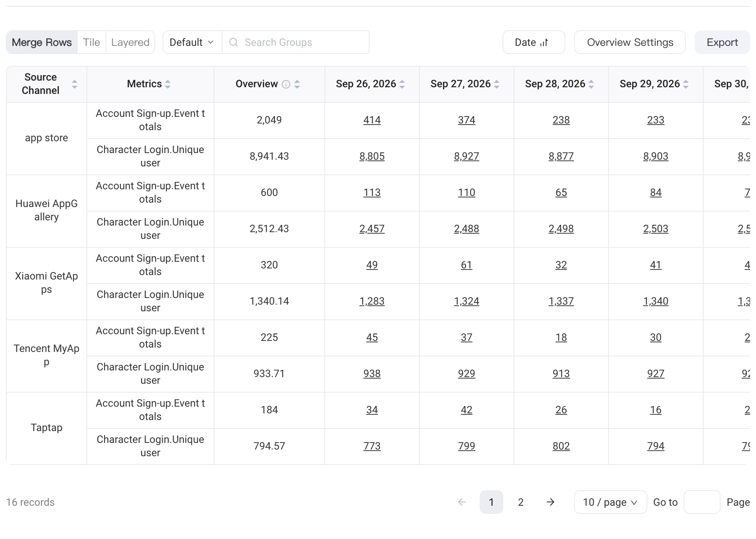The image size is (756, 539).
Task: Open the Default dropdown
Action: point(192,42)
